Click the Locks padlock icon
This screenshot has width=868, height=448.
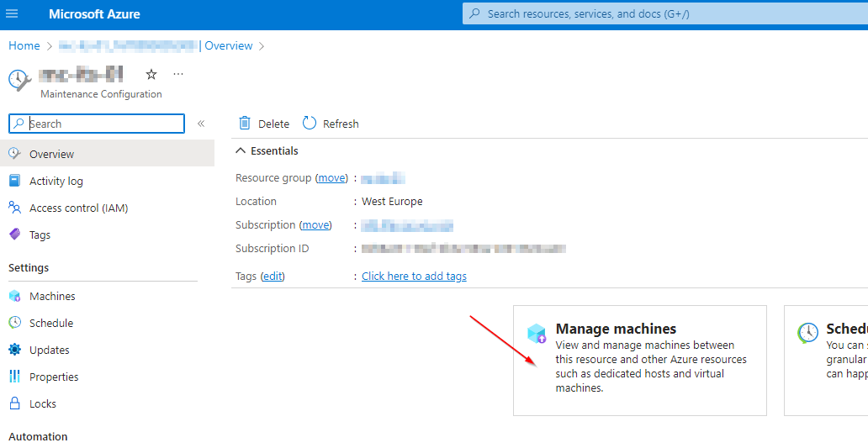point(15,403)
